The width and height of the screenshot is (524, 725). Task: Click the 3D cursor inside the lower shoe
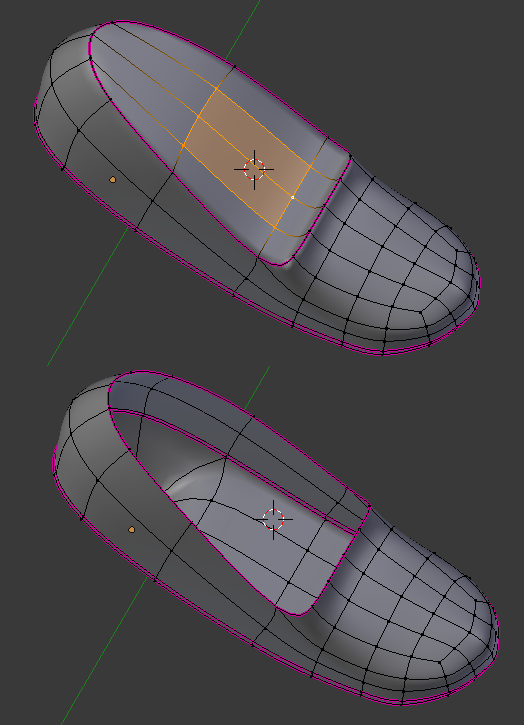tap(273, 519)
